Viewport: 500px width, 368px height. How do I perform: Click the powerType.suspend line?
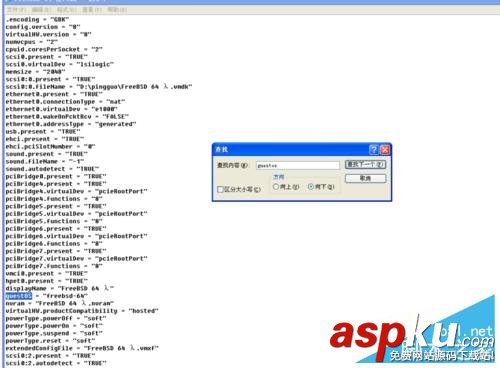click(x=54, y=333)
